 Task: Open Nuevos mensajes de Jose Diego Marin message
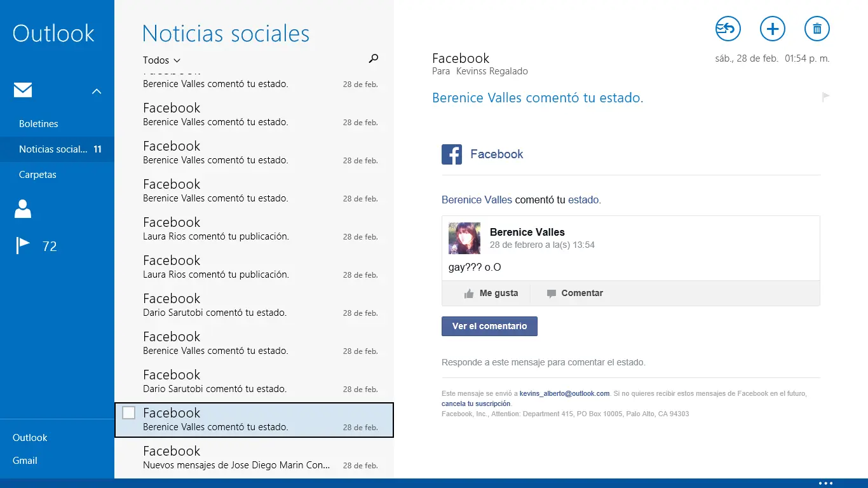[x=254, y=458]
